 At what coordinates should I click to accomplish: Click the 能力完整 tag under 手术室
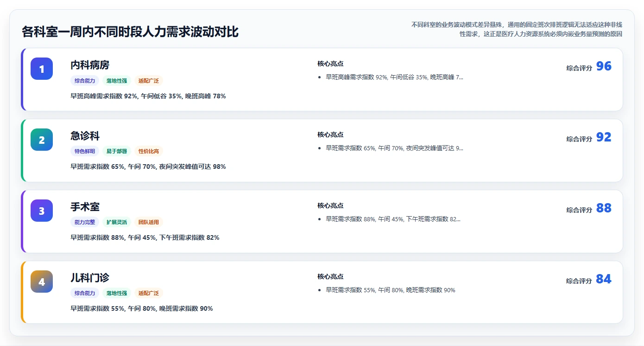(x=85, y=222)
